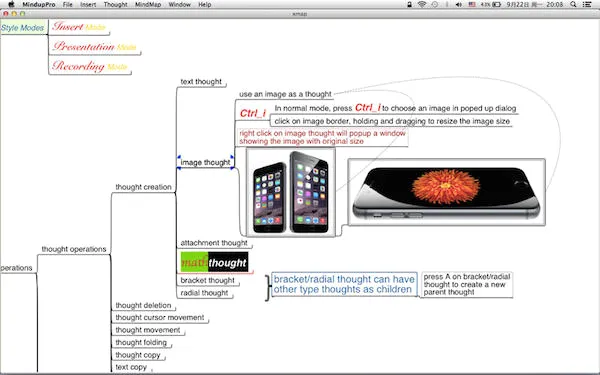
Task: Click the volume icon in menu bar
Action: pos(459,5)
